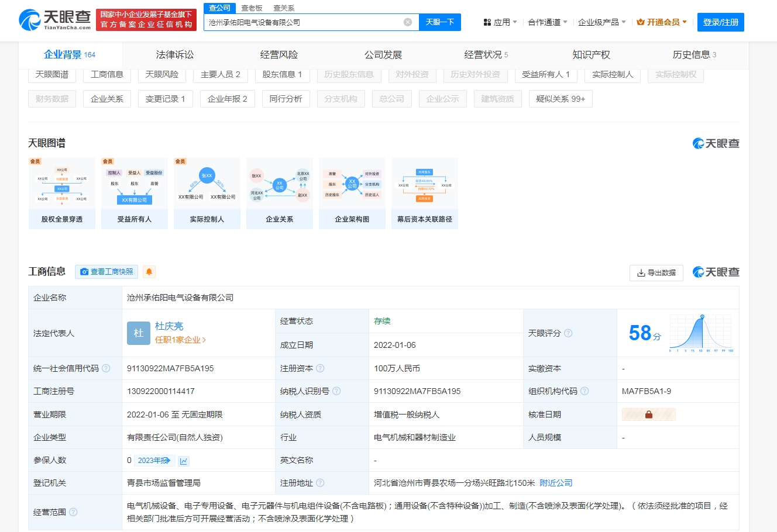Jump to 天眼图谱 section
This screenshot has width=777, height=532.
52,74
